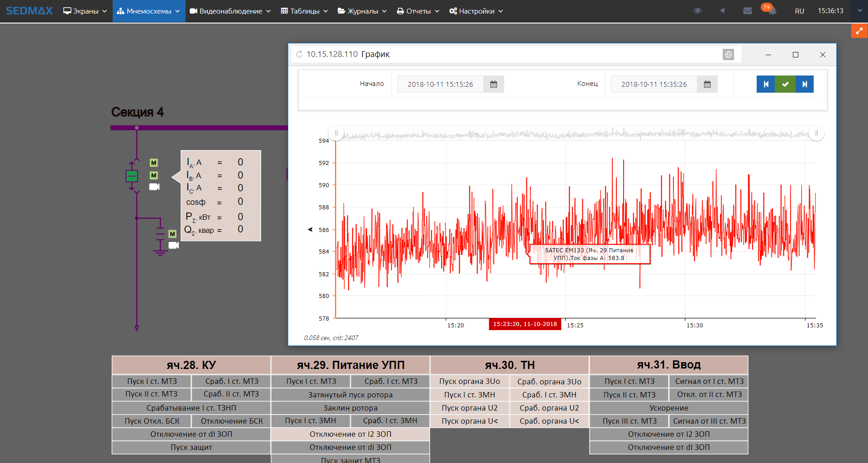868x463 pixels.
Task: Toggle the green circuit breaker switch
Action: pyautogui.click(x=132, y=176)
